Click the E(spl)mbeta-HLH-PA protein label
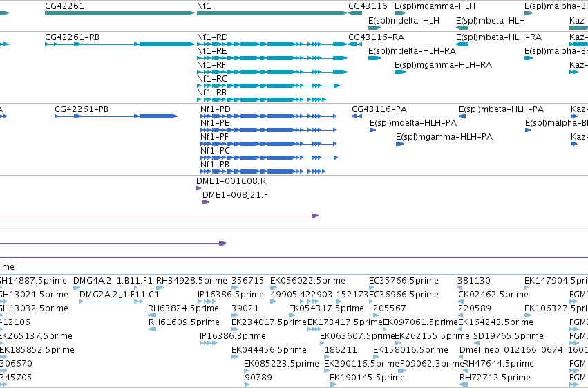Image resolution: width=588 pixels, height=388 pixels. [502, 109]
